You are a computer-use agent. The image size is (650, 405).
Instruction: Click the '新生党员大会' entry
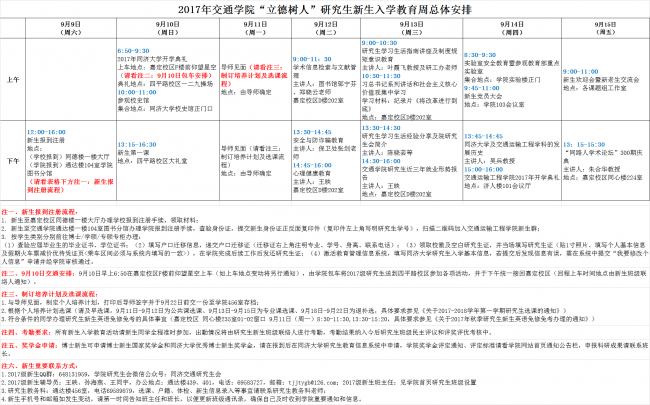pyautogui.click(x=483, y=96)
